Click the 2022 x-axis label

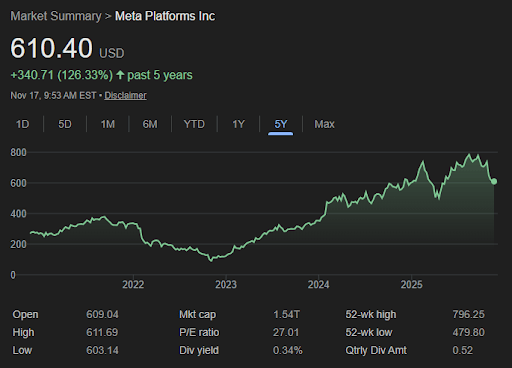click(133, 285)
